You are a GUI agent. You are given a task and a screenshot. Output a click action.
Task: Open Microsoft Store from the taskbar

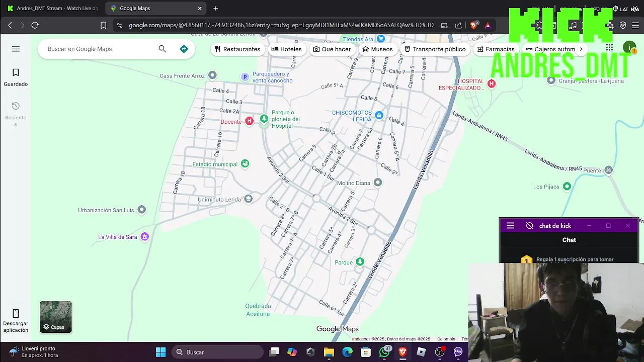click(x=366, y=352)
